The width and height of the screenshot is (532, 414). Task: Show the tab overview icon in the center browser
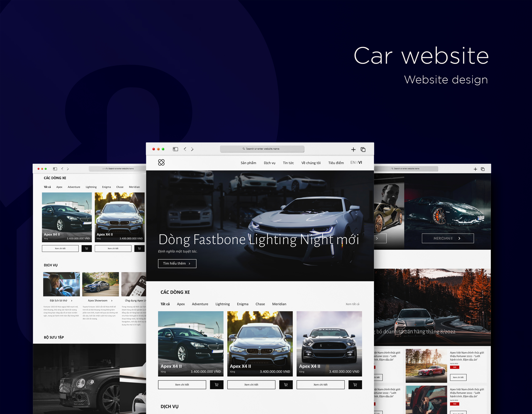[x=363, y=150]
